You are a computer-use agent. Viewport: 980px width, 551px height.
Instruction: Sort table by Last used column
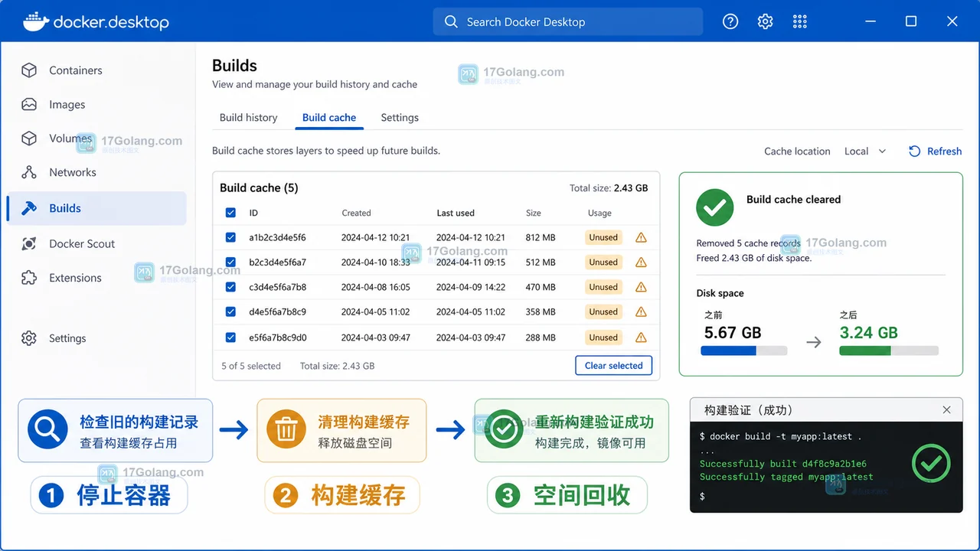pyautogui.click(x=456, y=213)
